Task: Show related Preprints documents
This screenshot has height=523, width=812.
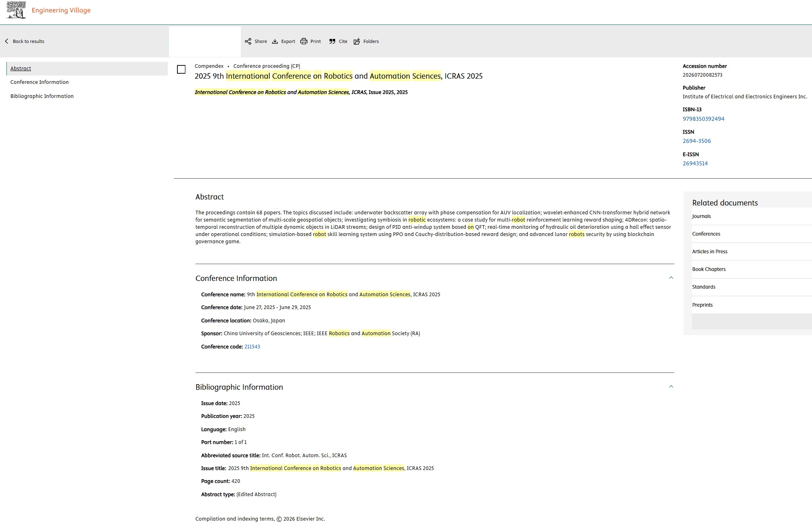Action: (702, 305)
